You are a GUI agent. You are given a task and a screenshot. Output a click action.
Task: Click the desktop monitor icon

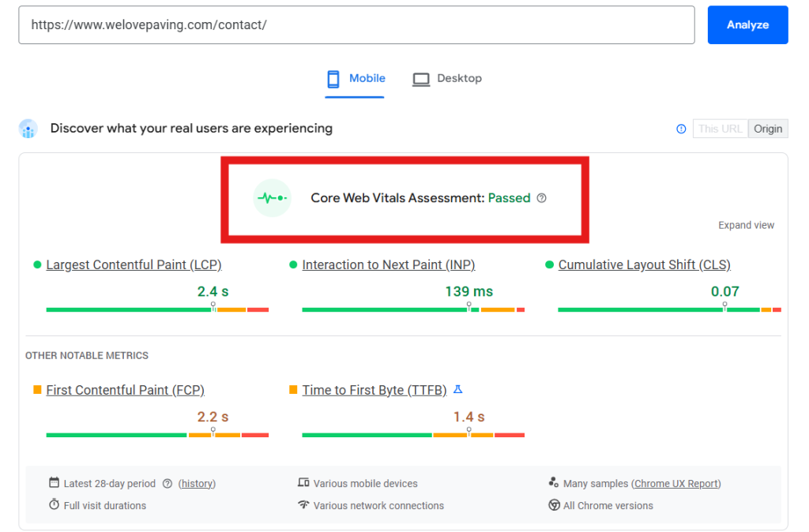(421, 79)
